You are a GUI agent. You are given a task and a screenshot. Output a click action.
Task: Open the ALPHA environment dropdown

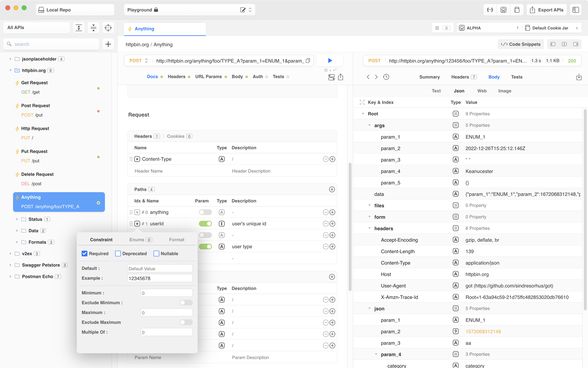(x=488, y=28)
